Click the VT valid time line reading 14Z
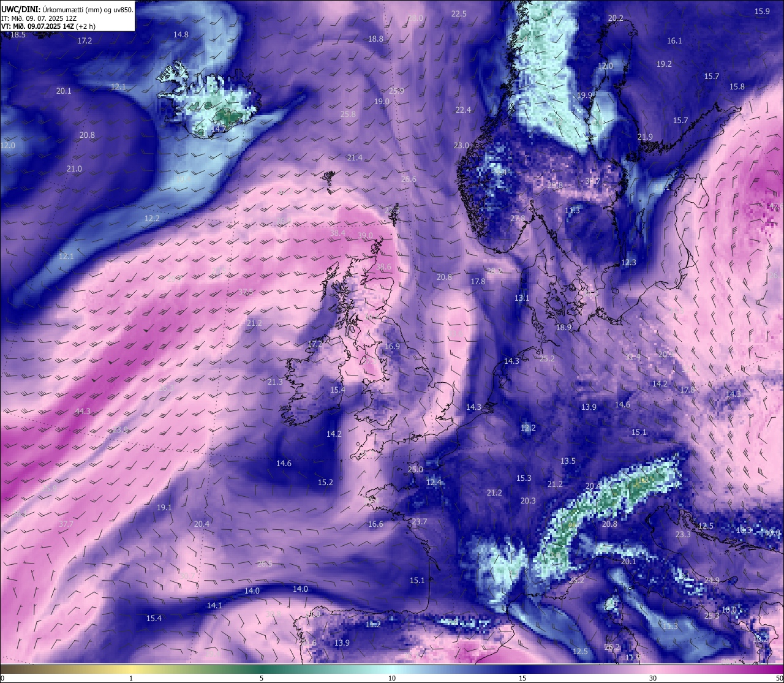 48,26
